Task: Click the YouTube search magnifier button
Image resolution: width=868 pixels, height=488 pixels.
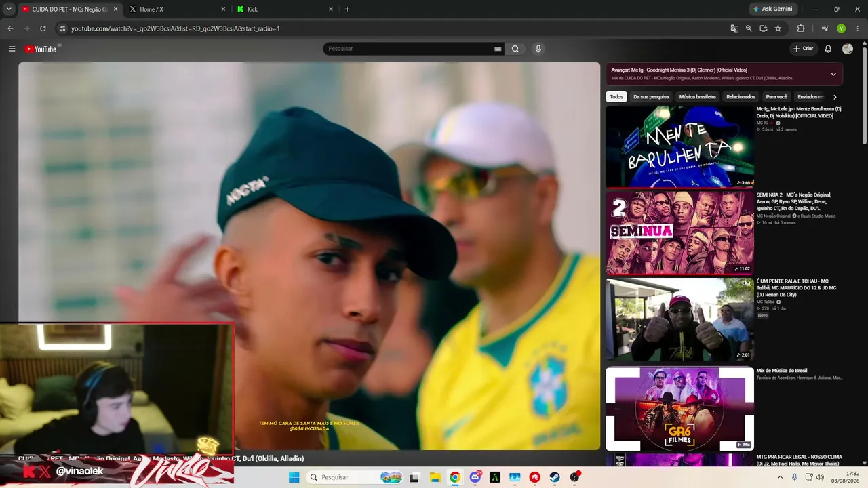Action: (515, 49)
